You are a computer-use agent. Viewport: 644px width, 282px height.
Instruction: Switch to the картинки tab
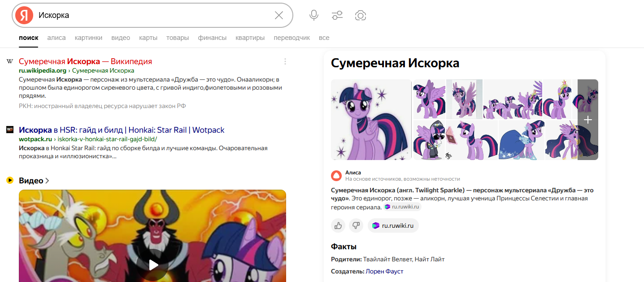pyautogui.click(x=88, y=38)
